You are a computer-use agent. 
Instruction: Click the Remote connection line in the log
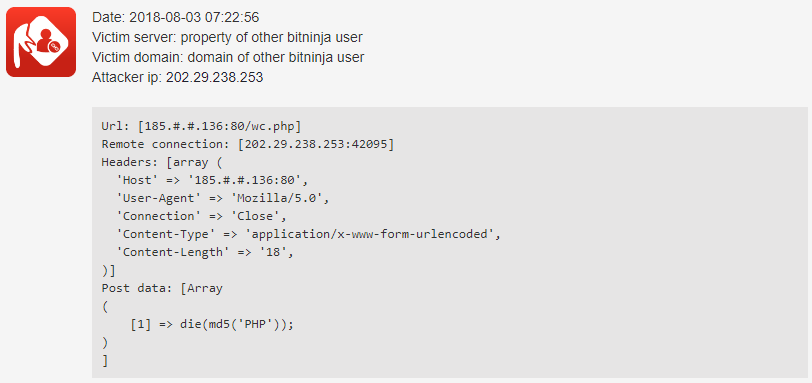(248, 144)
